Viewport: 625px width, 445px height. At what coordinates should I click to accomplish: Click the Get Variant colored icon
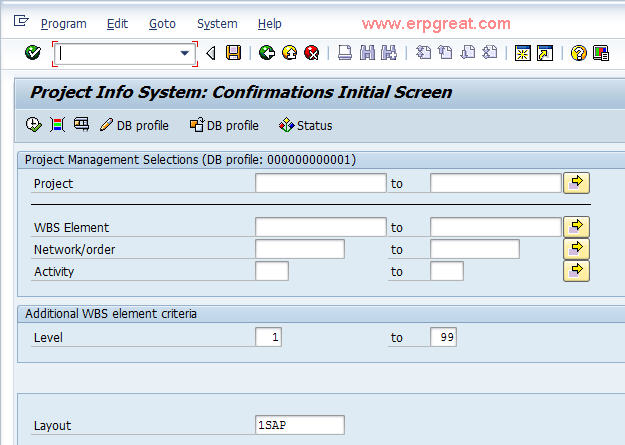pyautogui.click(x=57, y=124)
